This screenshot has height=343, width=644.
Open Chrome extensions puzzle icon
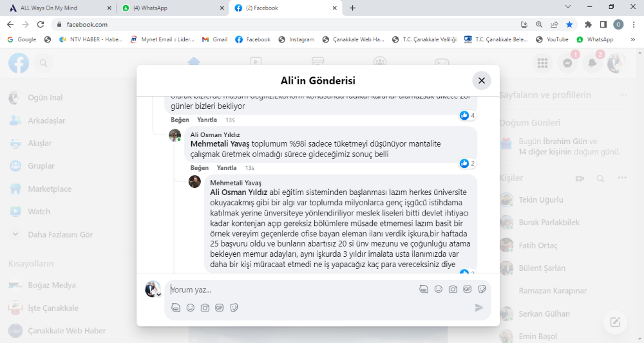pos(587,24)
